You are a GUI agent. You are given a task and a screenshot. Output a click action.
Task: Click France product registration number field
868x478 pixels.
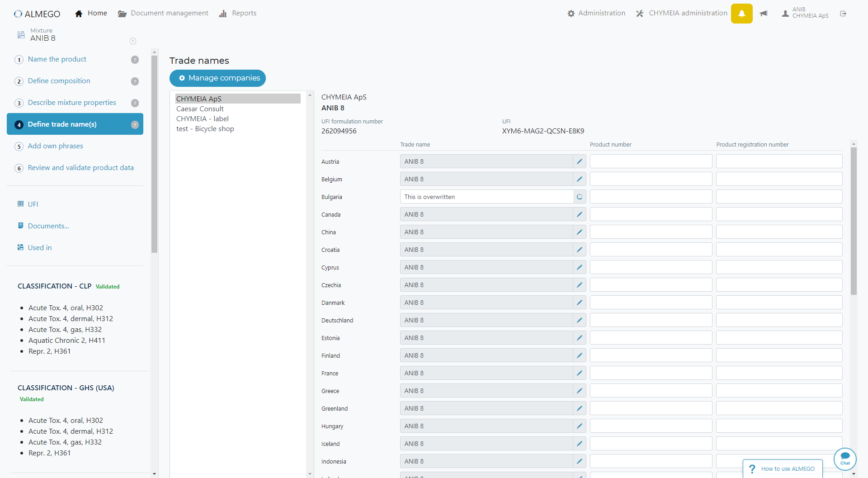779,373
